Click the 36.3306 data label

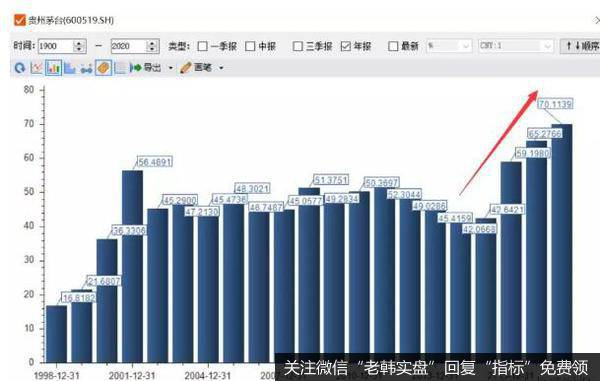click(129, 230)
